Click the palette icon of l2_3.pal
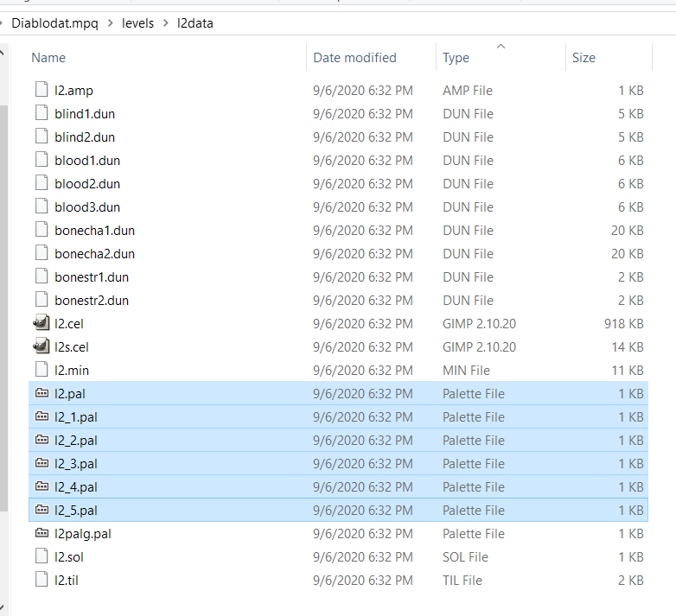Viewport: 676px width, 616px height. 41,462
